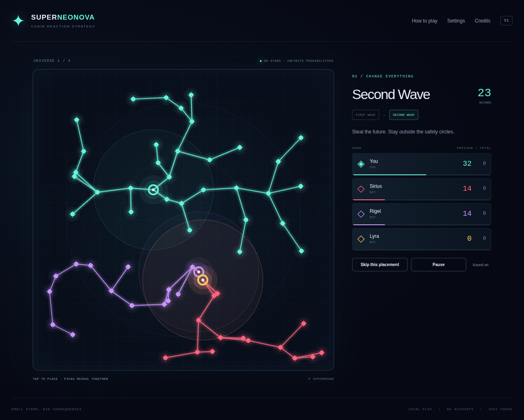This screenshot has width=524, height=420.
Task: Click the 'Second Wave' heading
Action: pos(391,95)
